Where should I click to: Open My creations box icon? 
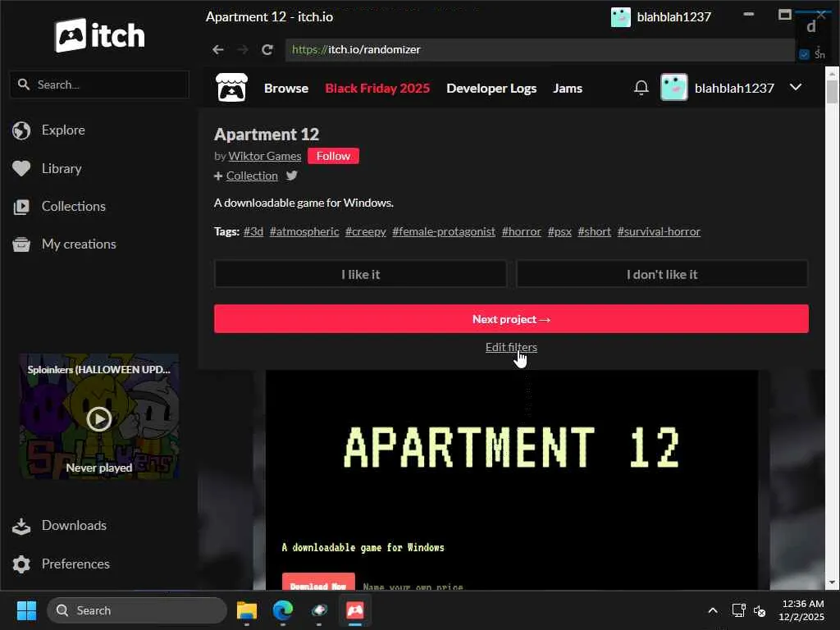click(x=21, y=244)
